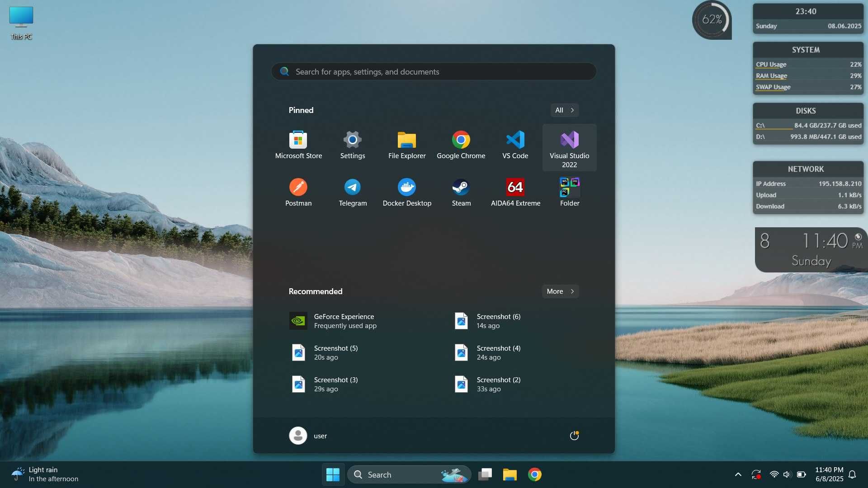Click the large 11:40 PM Sunday clock widget
This screenshot has width=868, height=488.
click(811, 250)
